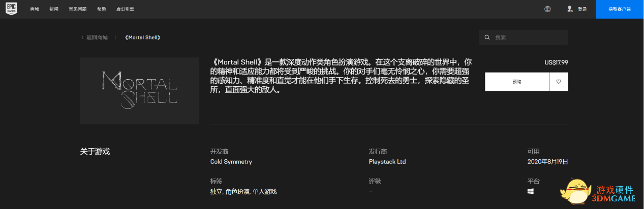Click the blue 获取客户端 button
The width and height of the screenshot is (644, 209).
pyautogui.click(x=620, y=9)
